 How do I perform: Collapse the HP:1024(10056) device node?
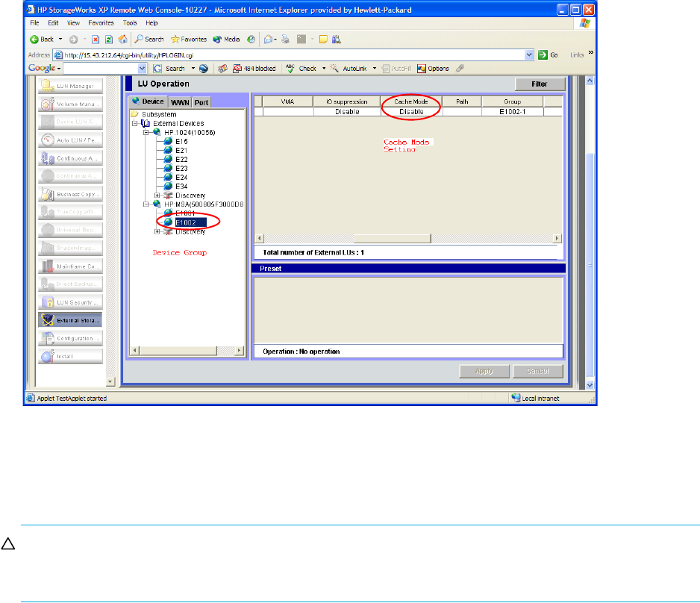147,132
